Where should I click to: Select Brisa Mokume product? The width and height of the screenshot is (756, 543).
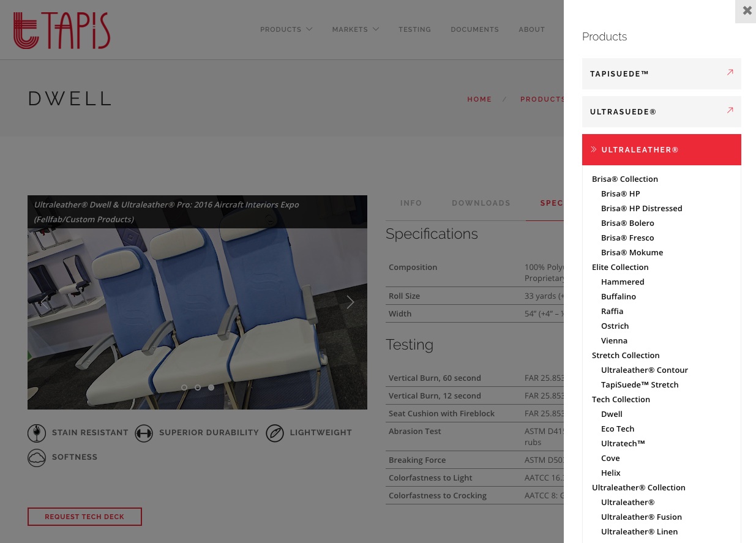coord(632,252)
